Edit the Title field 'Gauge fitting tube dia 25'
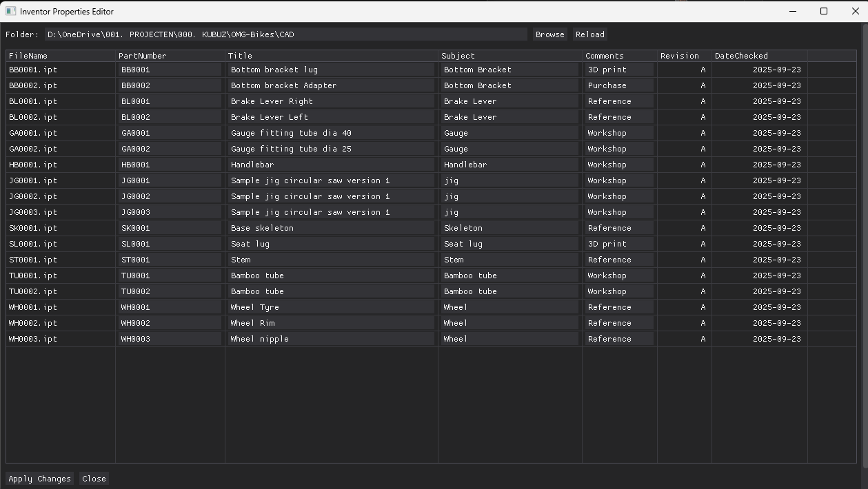 point(332,149)
